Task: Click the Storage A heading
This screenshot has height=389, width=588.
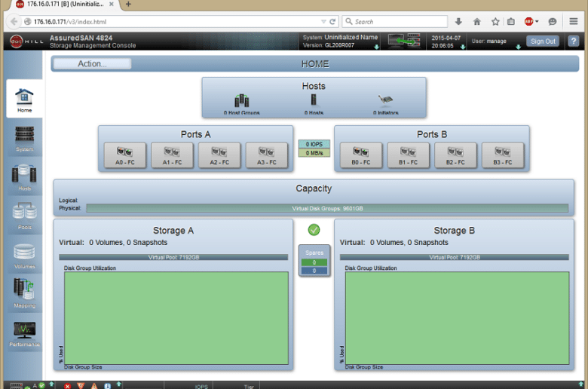Action: pos(173,231)
